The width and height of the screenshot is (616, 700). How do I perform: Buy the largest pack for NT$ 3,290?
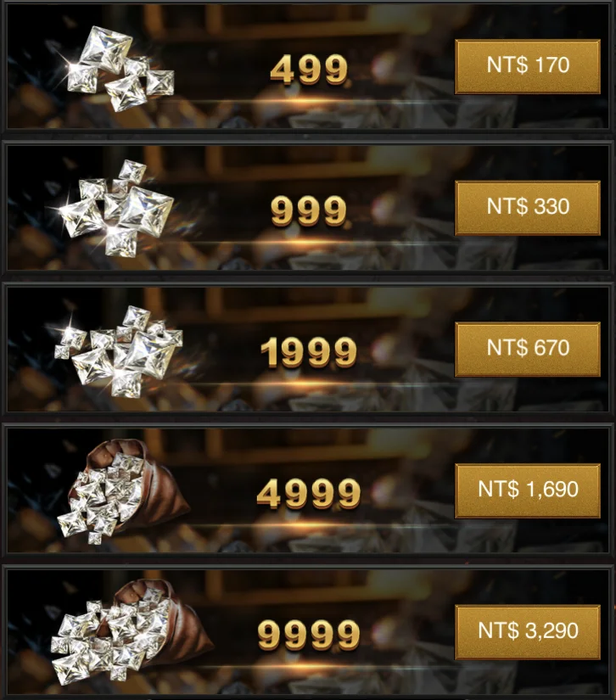[x=528, y=631]
